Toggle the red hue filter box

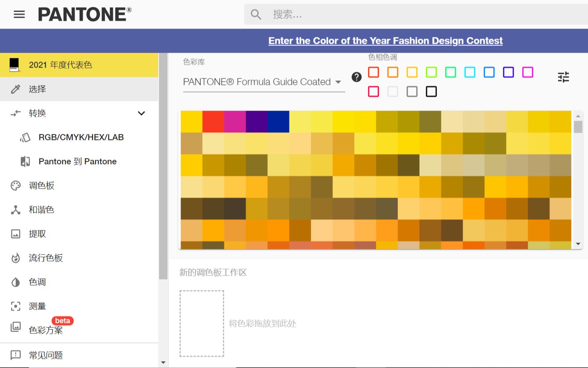[374, 72]
